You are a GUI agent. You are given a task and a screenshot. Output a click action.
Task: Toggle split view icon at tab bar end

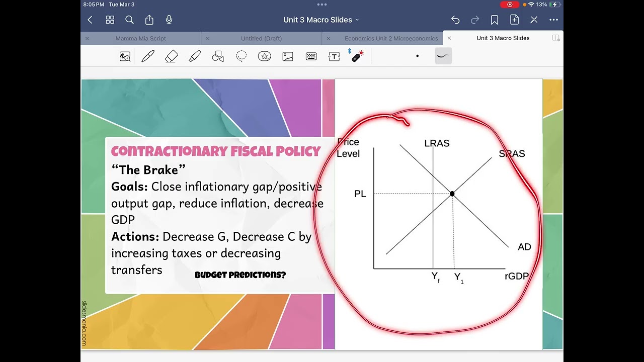point(556,38)
